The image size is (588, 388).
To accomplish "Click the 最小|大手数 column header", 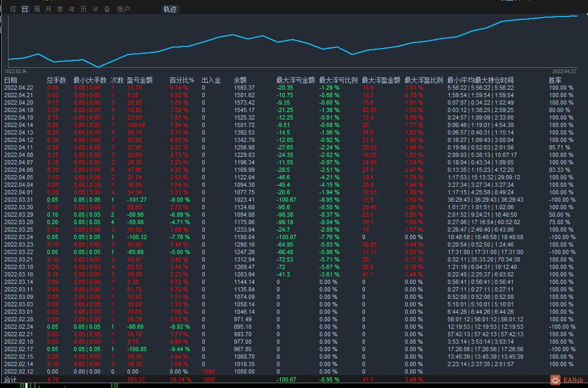I will 90,80.
